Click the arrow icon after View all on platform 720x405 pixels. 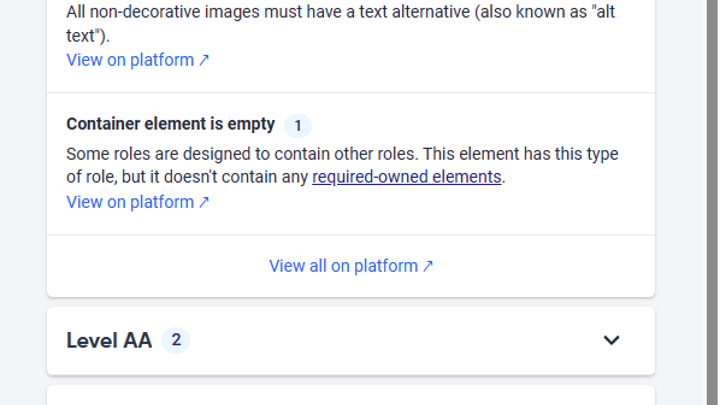point(428,266)
